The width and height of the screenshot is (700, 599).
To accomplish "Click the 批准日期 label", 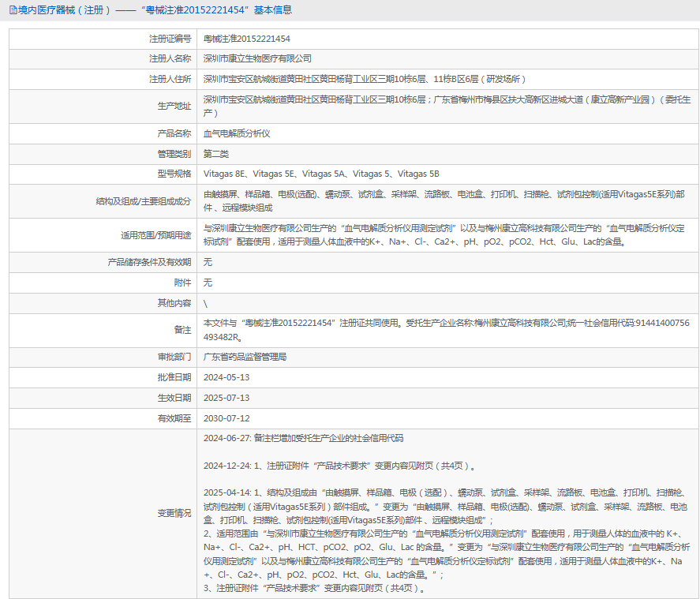I will click(174, 377).
